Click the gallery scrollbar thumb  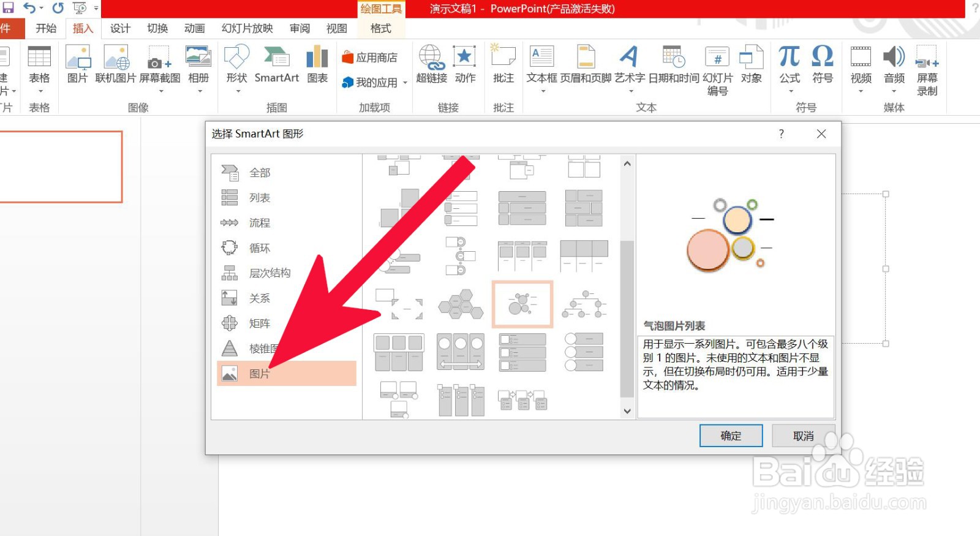pos(627,319)
